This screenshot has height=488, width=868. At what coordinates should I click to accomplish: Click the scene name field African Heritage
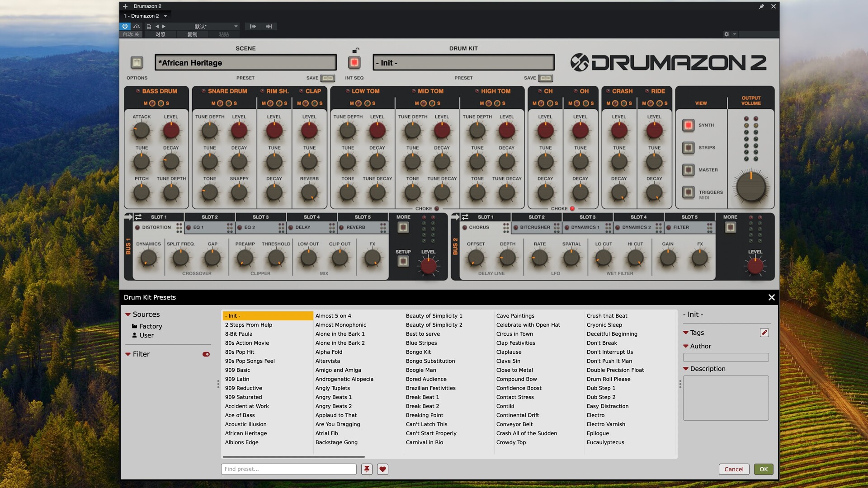point(245,62)
